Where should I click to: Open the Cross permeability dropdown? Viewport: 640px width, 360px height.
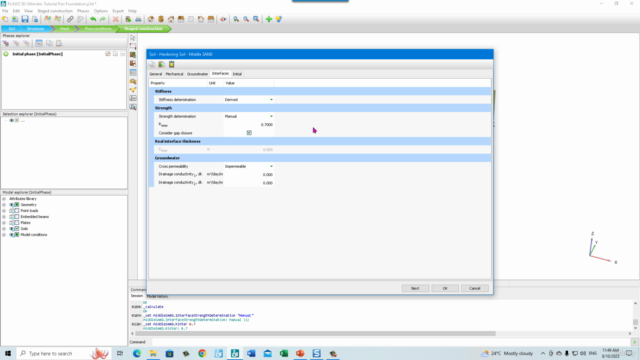(x=271, y=167)
